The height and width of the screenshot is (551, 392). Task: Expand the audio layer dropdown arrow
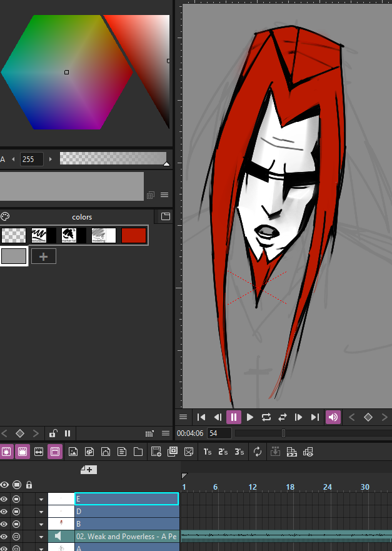tap(41, 537)
